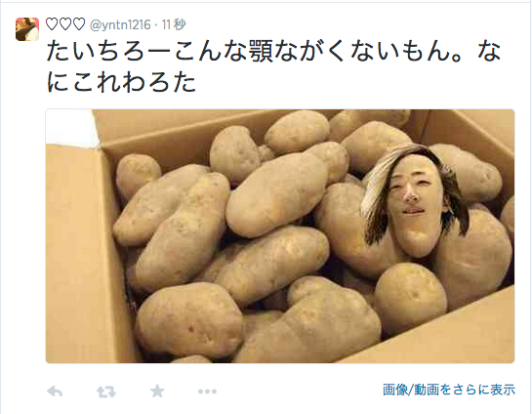532x414 pixels.
Task: Select the 顎 kanji in the tweet text
Action: [x=262, y=52]
